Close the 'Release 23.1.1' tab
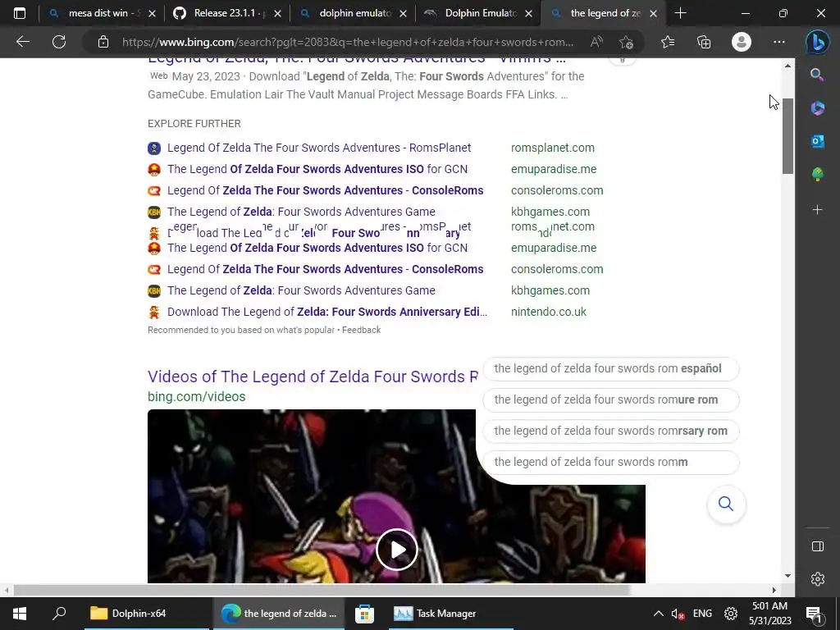 277,13
